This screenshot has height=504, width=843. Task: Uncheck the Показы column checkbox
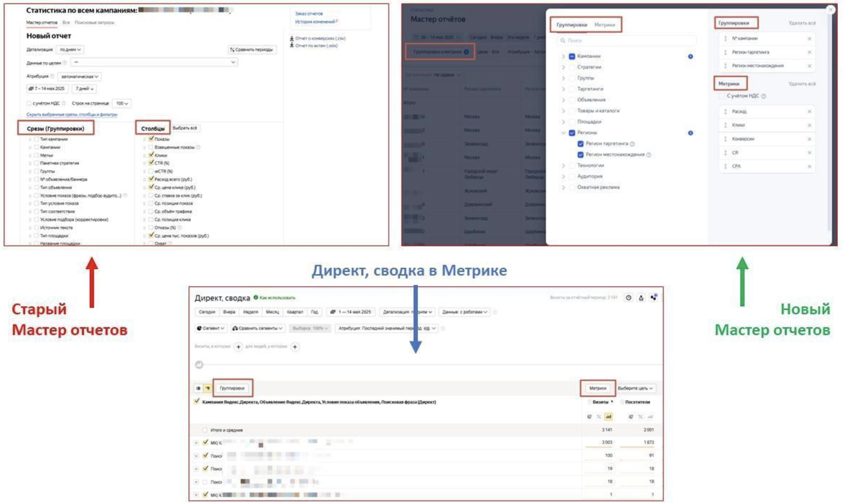point(151,139)
